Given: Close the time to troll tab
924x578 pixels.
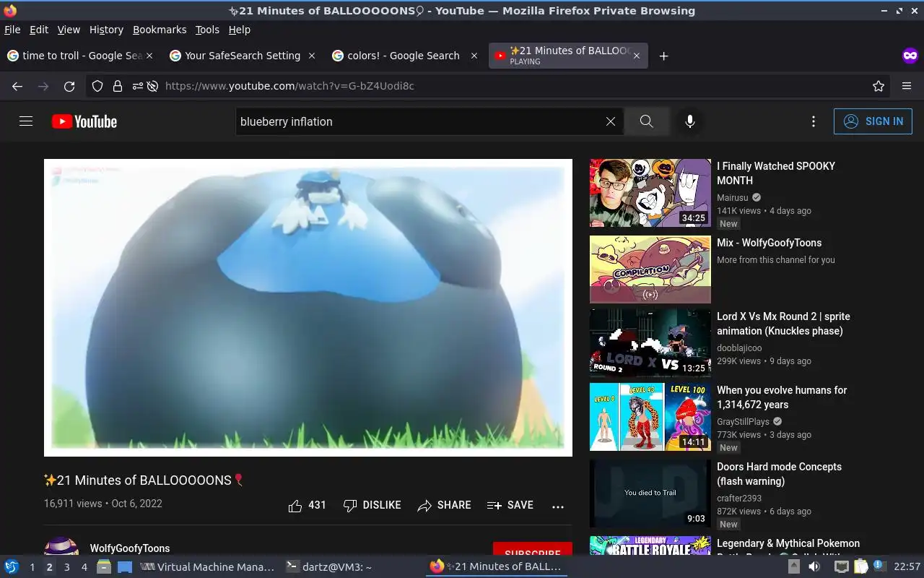Looking at the screenshot, I should (x=149, y=56).
